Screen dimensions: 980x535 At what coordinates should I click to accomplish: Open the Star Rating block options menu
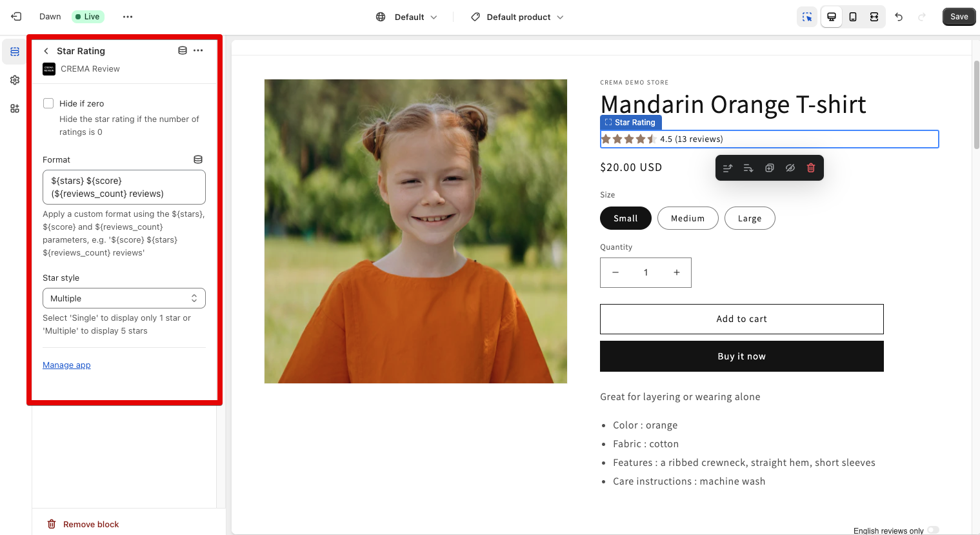(x=198, y=50)
